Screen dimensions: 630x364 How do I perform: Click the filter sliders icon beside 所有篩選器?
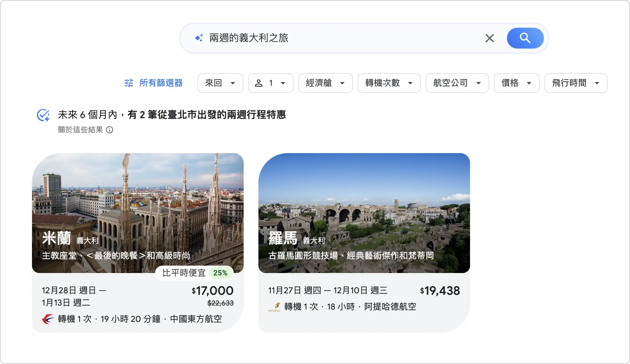(129, 83)
